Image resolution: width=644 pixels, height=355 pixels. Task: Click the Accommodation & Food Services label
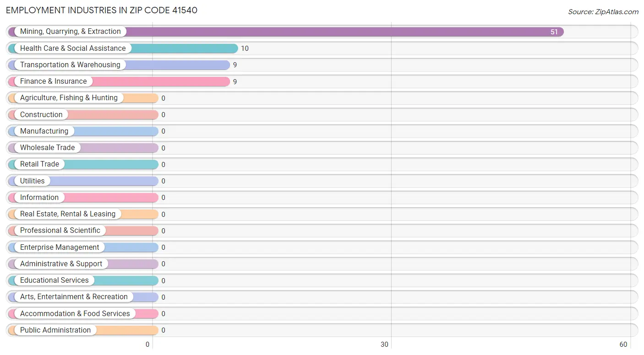(x=75, y=314)
